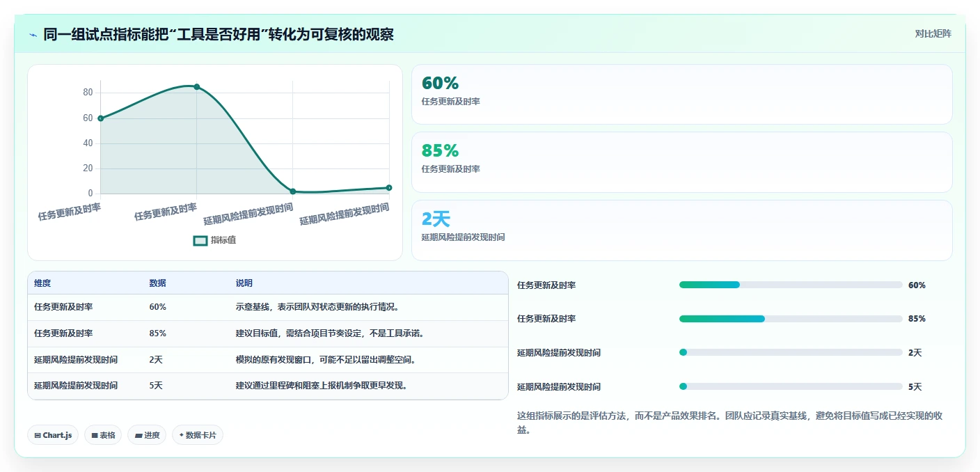The image size is (980, 472).
Task: Click the caption under the 85% card value
Action: pos(450,169)
